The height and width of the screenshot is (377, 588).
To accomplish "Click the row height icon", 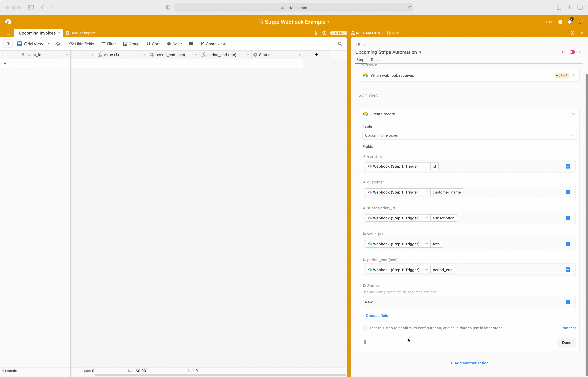I will [x=191, y=44].
